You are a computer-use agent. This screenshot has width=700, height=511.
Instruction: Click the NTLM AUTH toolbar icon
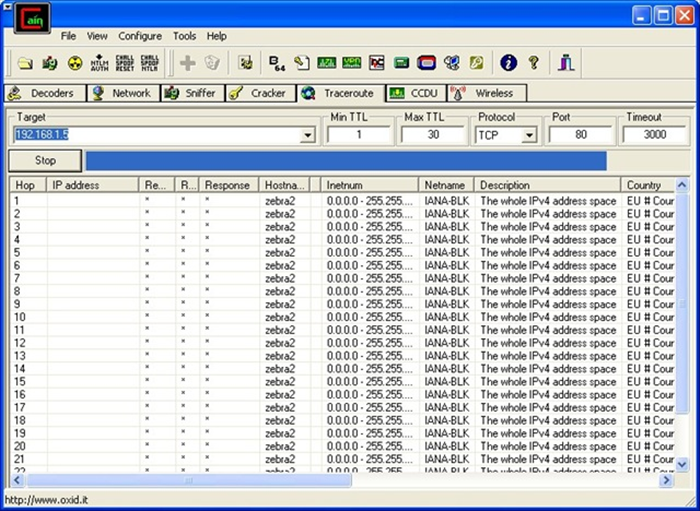[99, 63]
